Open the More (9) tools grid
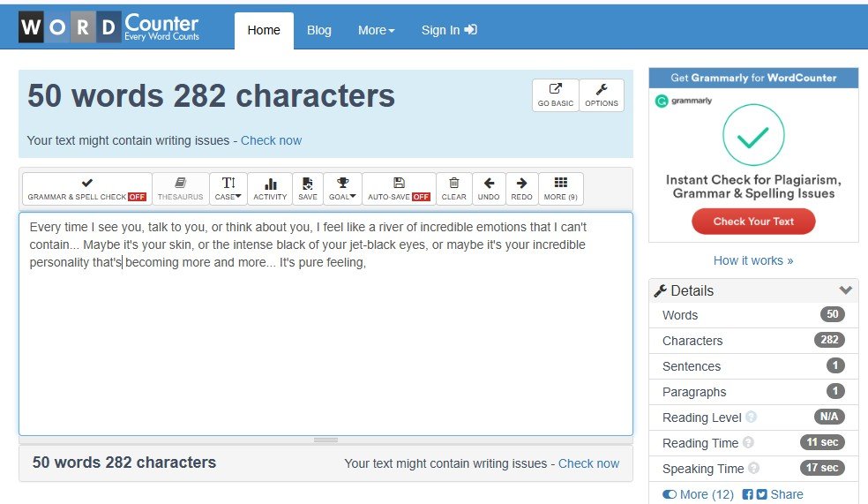The width and height of the screenshot is (868, 504). click(x=561, y=189)
